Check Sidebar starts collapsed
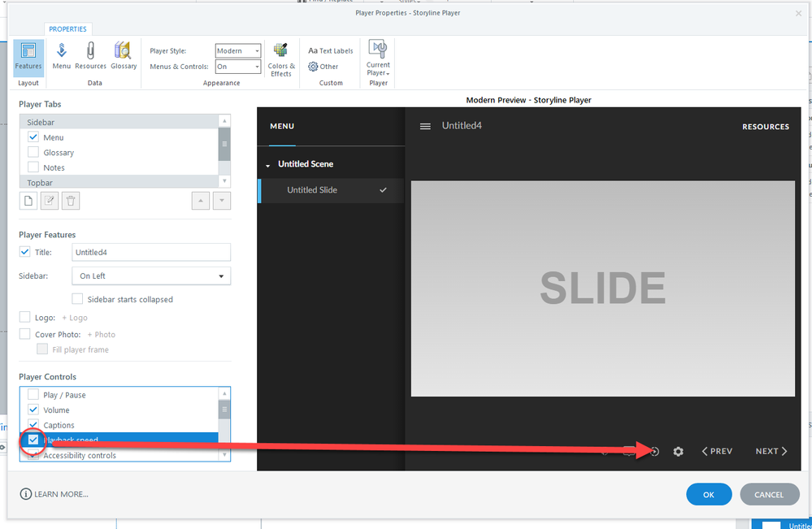Screen dimensions: 812x529 78,299
